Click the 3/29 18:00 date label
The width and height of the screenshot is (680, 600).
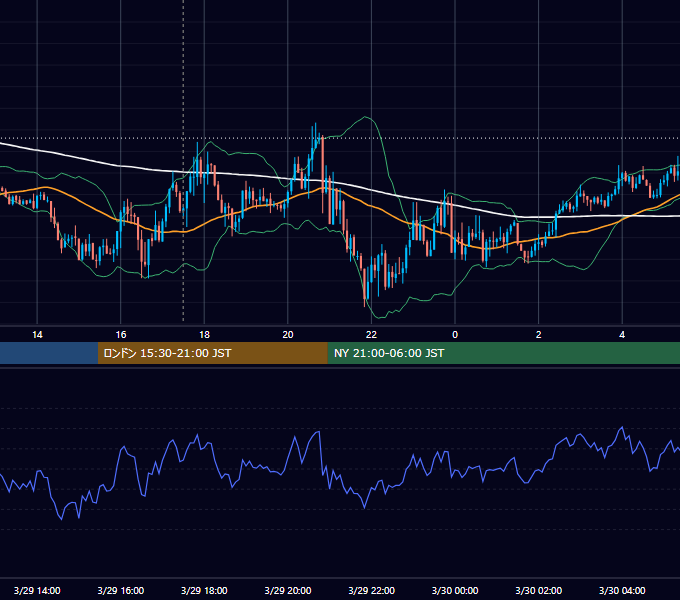(204, 590)
